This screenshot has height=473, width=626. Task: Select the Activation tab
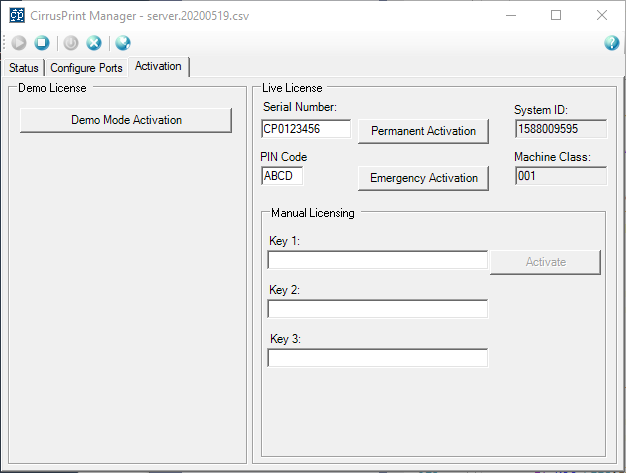(x=158, y=66)
